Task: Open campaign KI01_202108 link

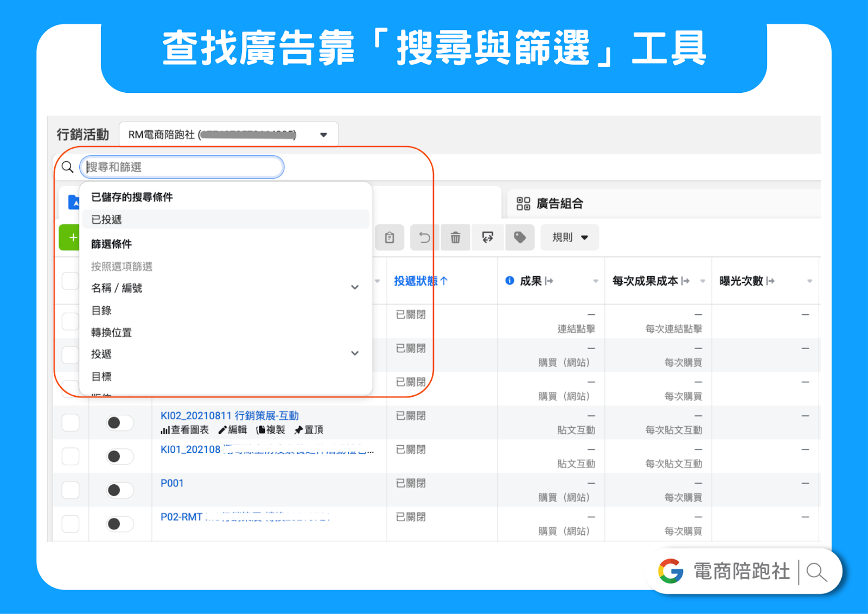Action: (267, 450)
